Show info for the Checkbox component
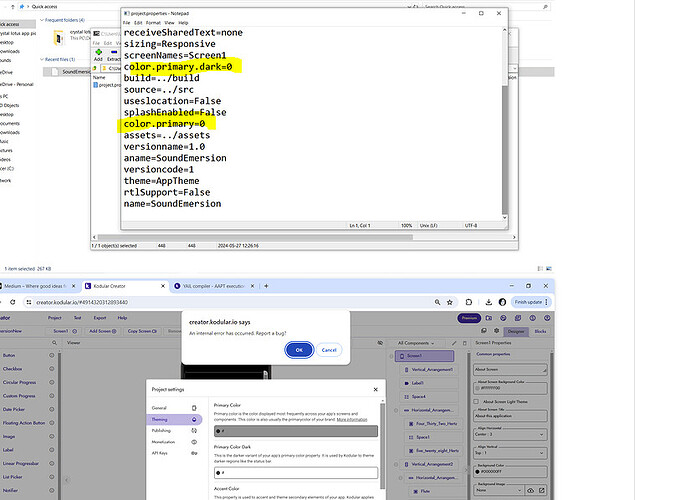 tap(52, 369)
